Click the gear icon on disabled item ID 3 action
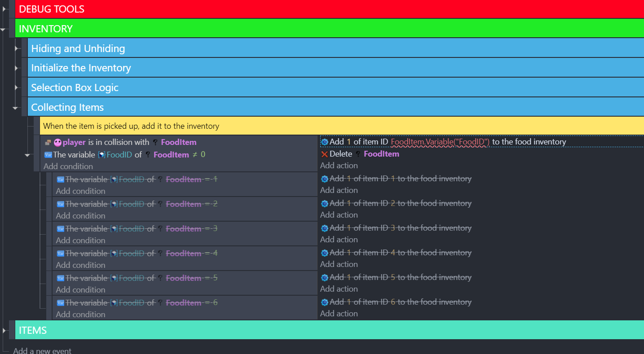This screenshot has width=644, height=354. [x=324, y=228]
